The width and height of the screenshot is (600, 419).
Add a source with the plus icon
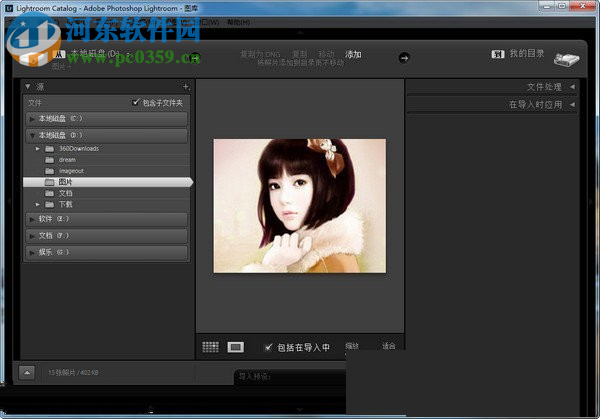pyautogui.click(x=186, y=87)
